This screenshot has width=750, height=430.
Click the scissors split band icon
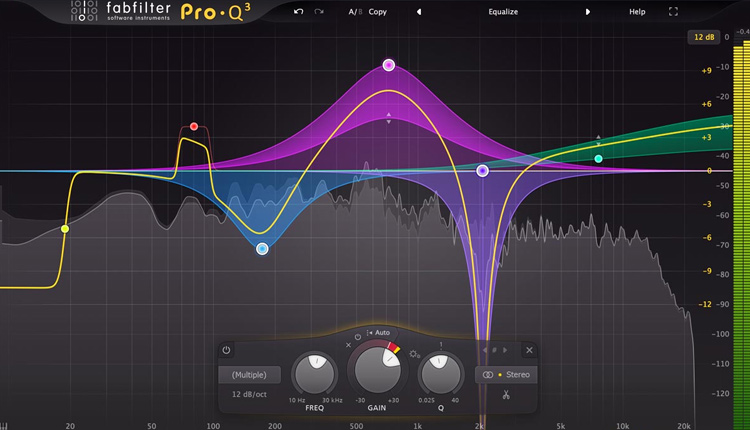click(507, 394)
